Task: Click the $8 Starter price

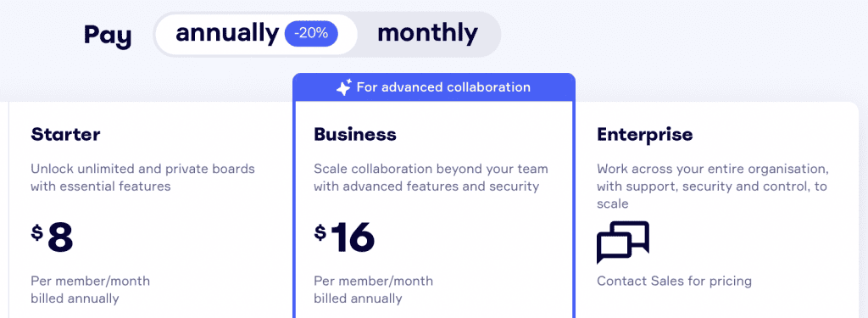Action: [x=52, y=238]
